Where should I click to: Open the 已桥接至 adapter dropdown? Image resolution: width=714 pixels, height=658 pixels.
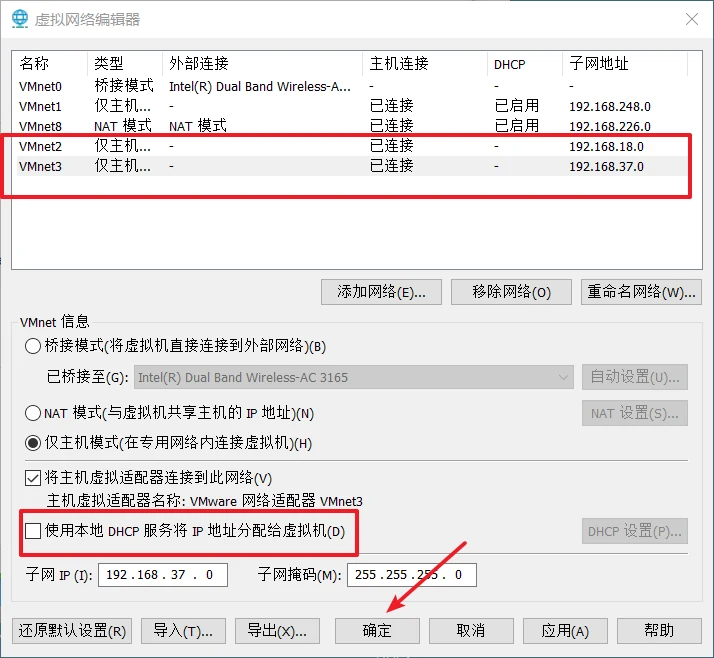click(353, 377)
